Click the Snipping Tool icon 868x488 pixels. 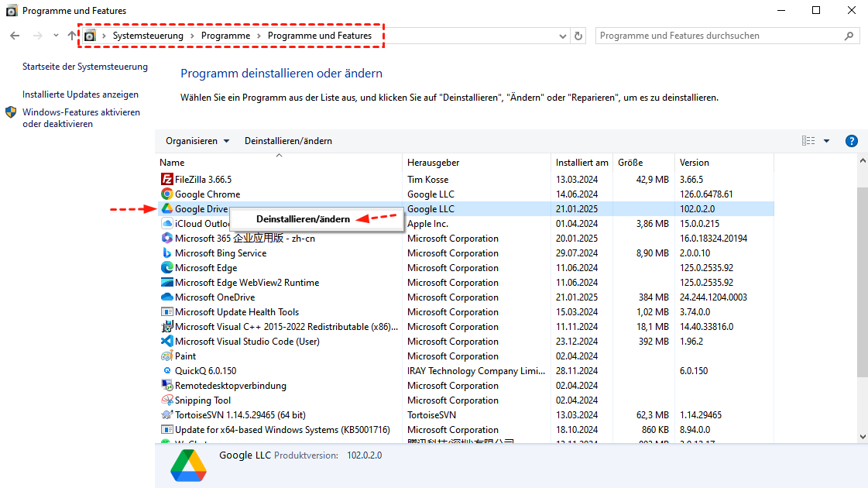[x=166, y=400]
